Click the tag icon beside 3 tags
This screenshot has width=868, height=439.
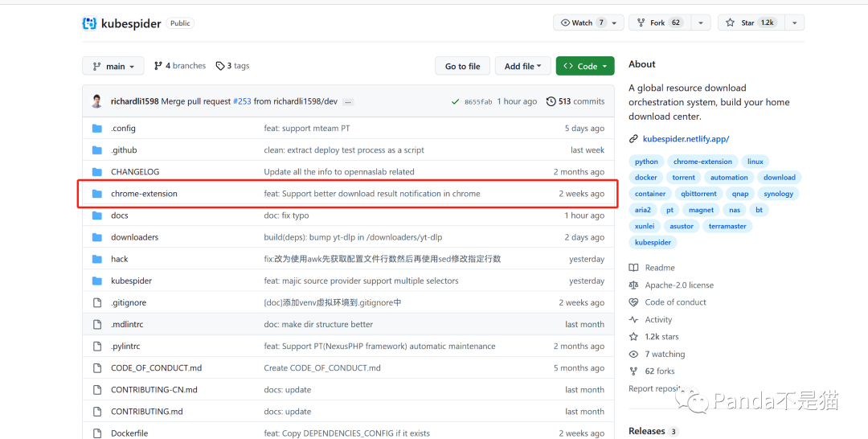pos(219,66)
